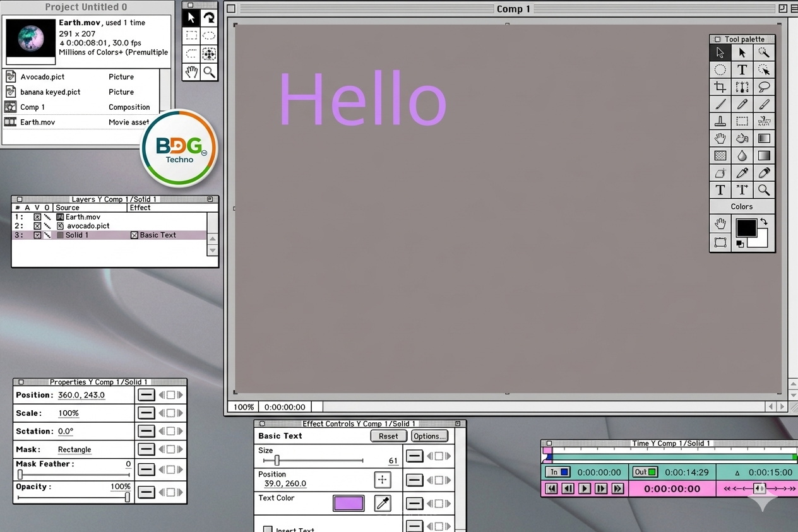Image resolution: width=798 pixels, height=532 pixels.
Task: Jump to first frame in Time panel
Action: (551, 488)
